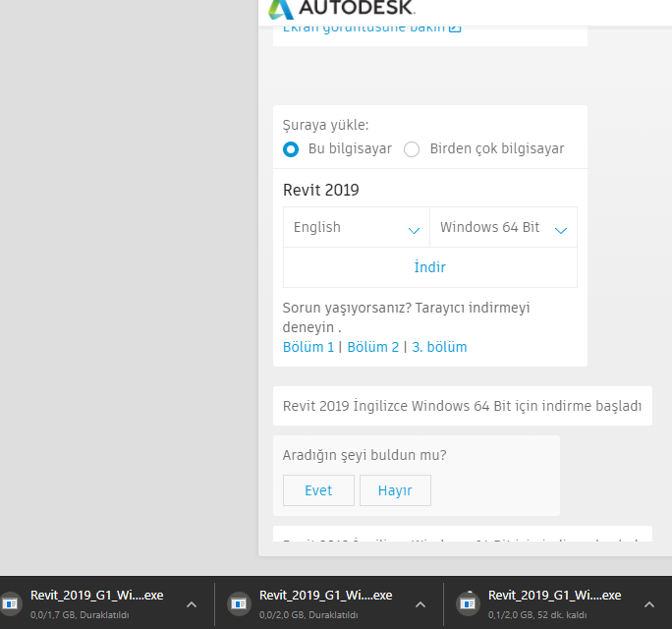672x629 pixels.
Task: Click the '0,1/2,0 GB, 52 dk. kaldı' download status
Action: (537, 615)
